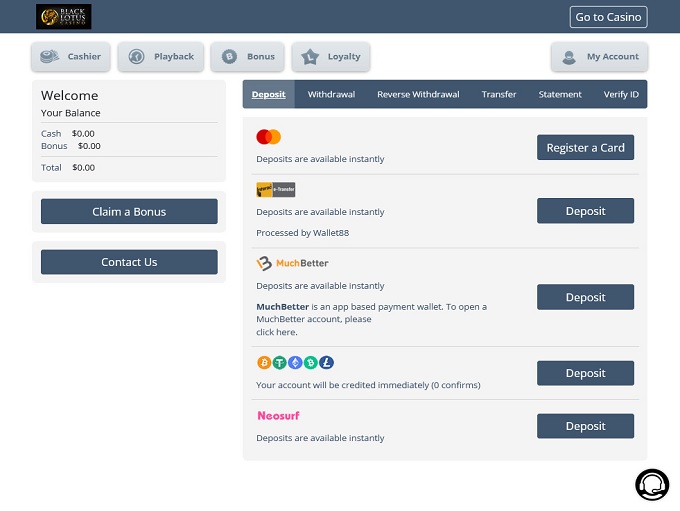Select the Verify ID tab
The image size is (680, 511).
(621, 95)
